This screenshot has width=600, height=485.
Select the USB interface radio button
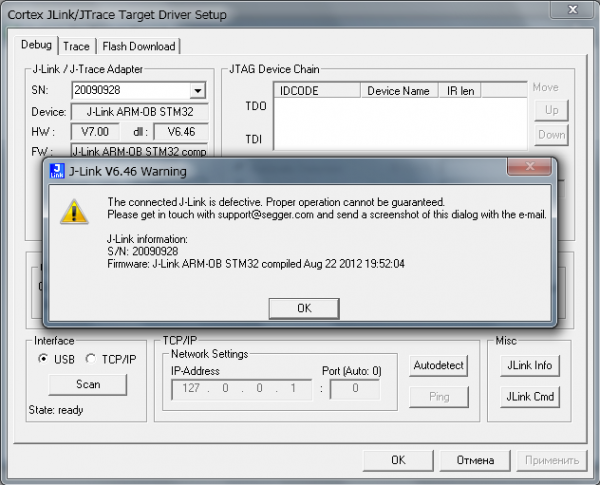(x=42, y=359)
